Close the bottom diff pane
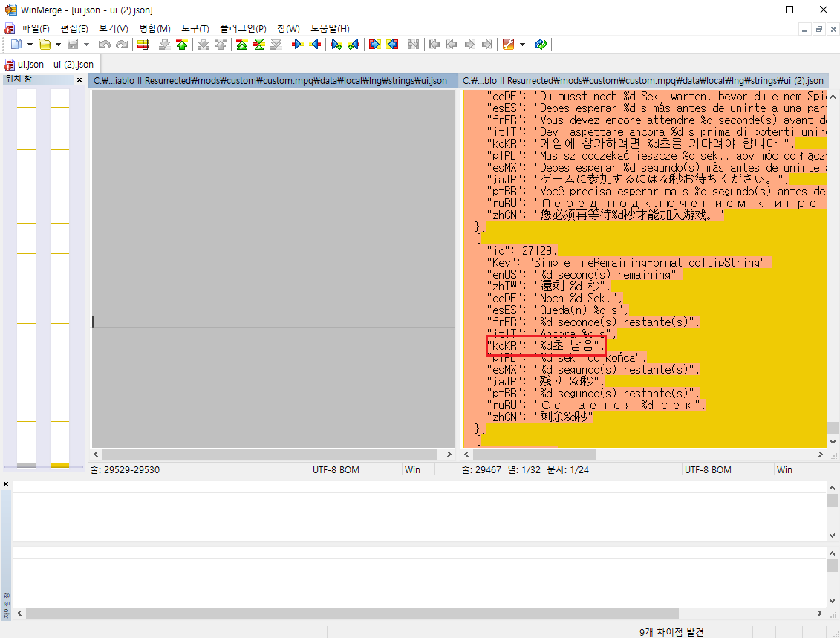The image size is (840, 638). (x=6, y=484)
